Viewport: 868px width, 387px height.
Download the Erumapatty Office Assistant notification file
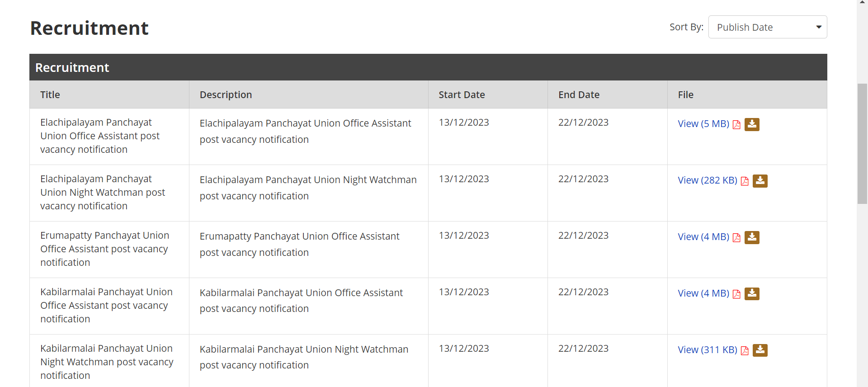[752, 237]
